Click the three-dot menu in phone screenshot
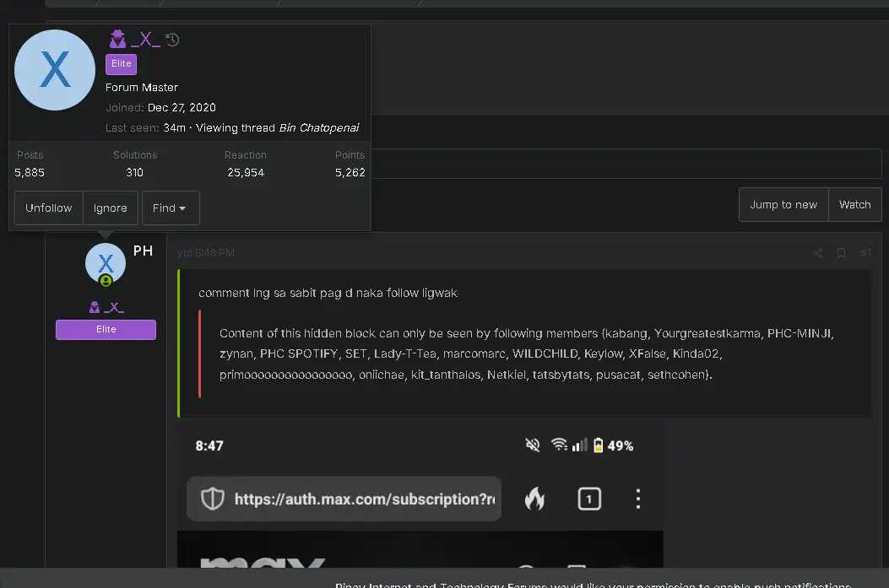The image size is (889, 588). [x=638, y=499]
